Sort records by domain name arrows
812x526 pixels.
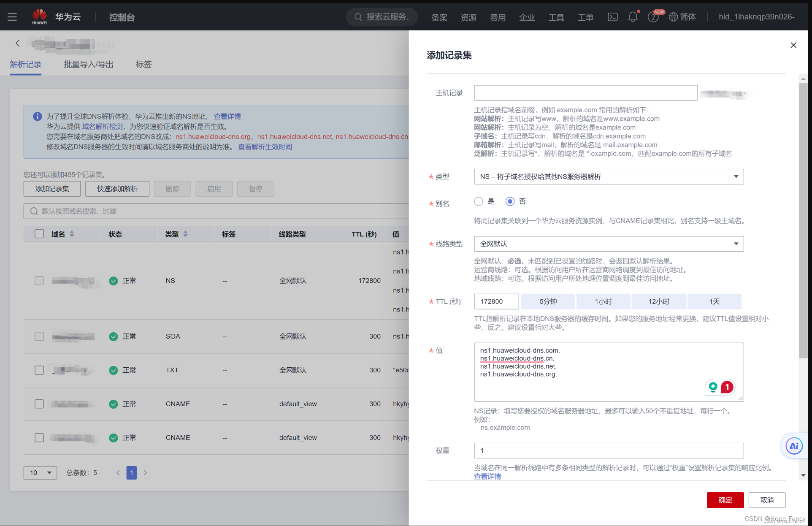pos(72,234)
